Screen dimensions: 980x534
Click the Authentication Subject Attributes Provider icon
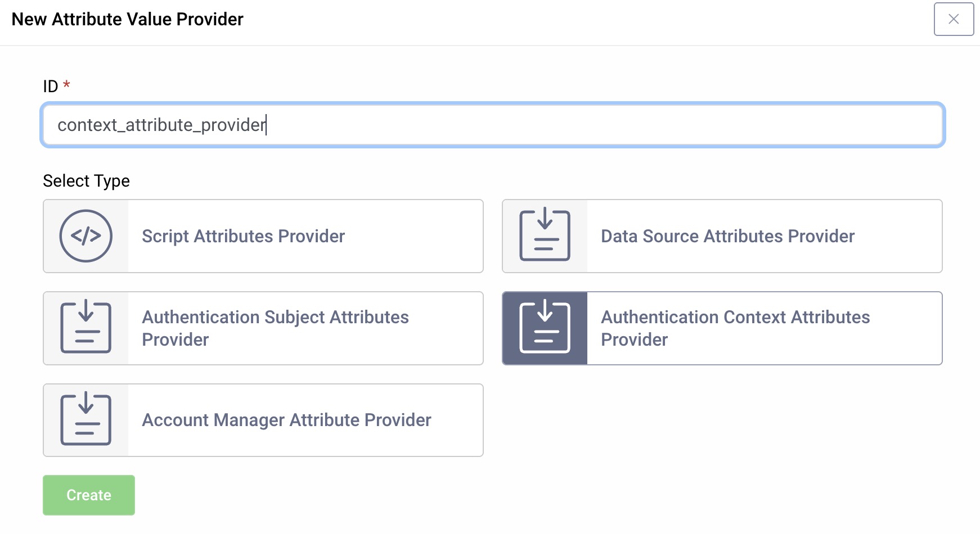(86, 328)
